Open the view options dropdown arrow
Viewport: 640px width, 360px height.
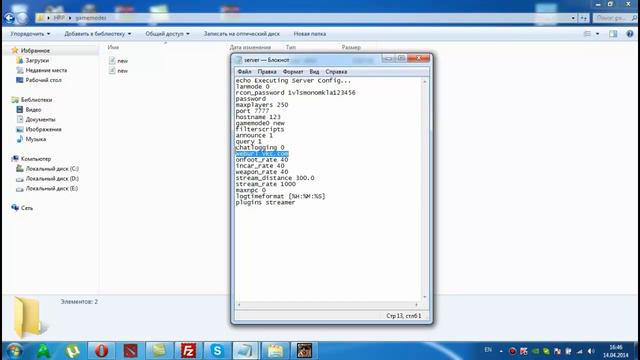(598, 34)
